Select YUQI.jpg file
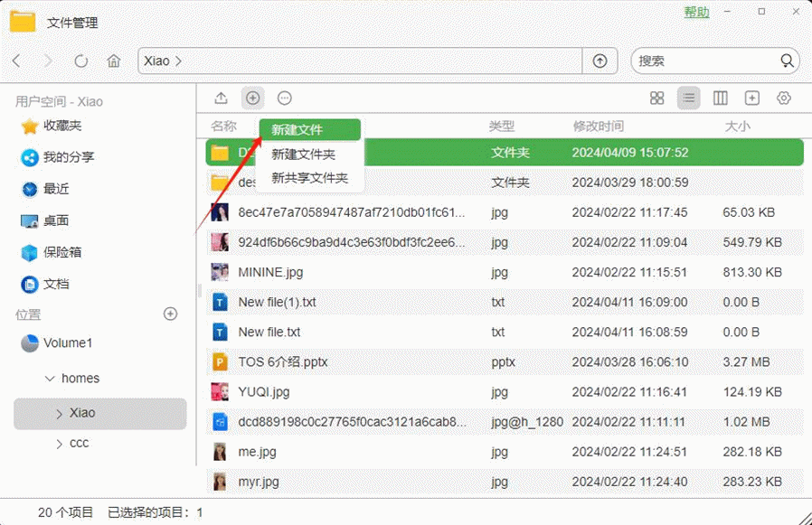This screenshot has width=812, height=525. [x=505, y=392]
